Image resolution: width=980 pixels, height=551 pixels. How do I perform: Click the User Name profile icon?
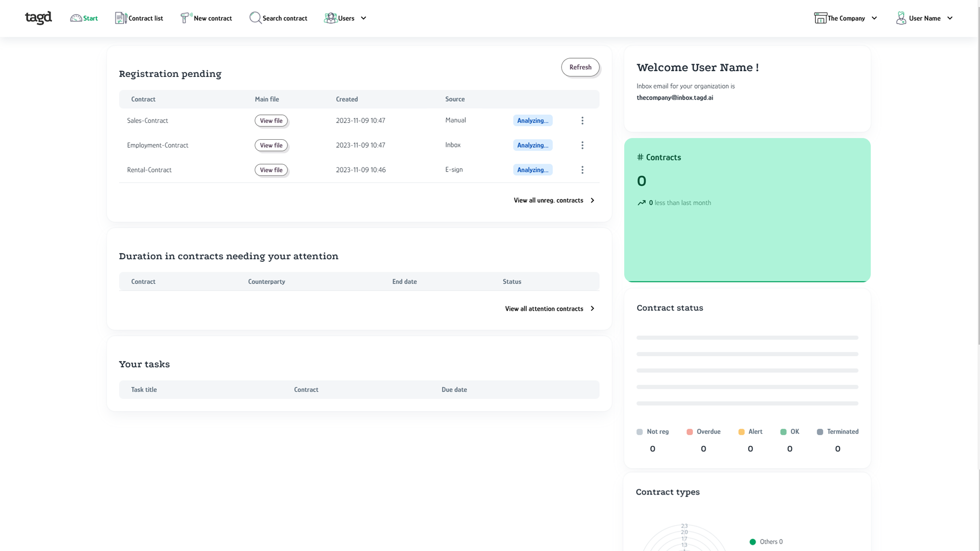click(901, 18)
